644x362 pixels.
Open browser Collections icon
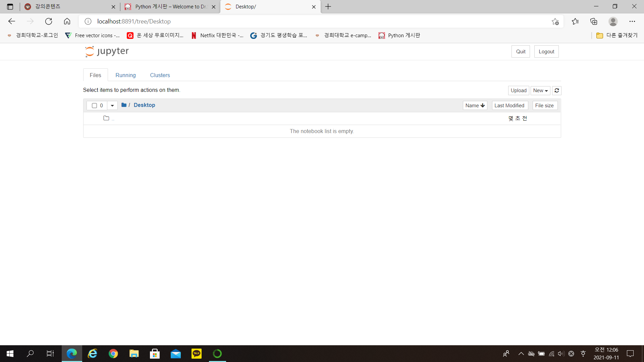(594, 21)
